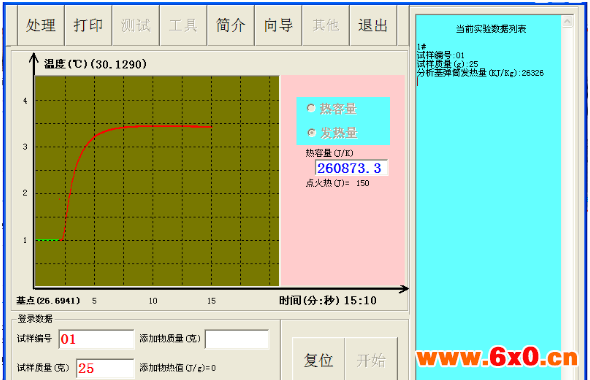Select the 测试 toolbar button

135,25
